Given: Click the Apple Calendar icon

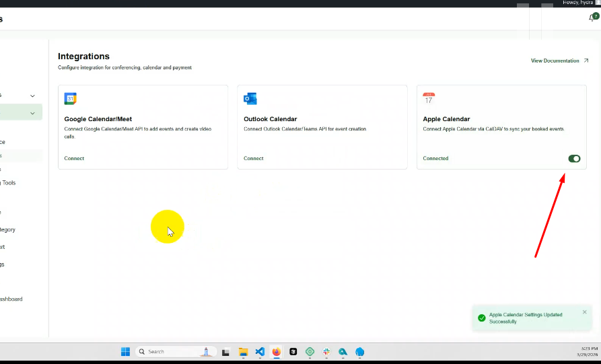Looking at the screenshot, I should point(429,99).
